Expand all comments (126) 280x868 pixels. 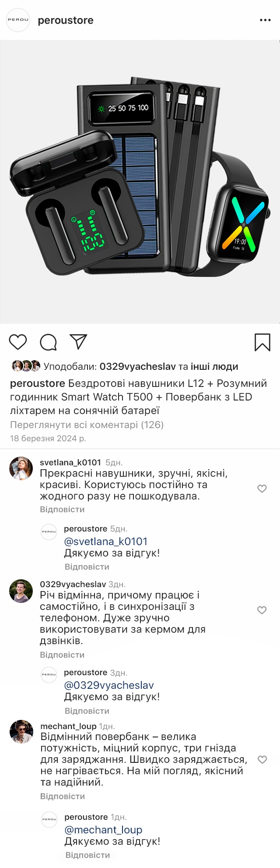87,425
